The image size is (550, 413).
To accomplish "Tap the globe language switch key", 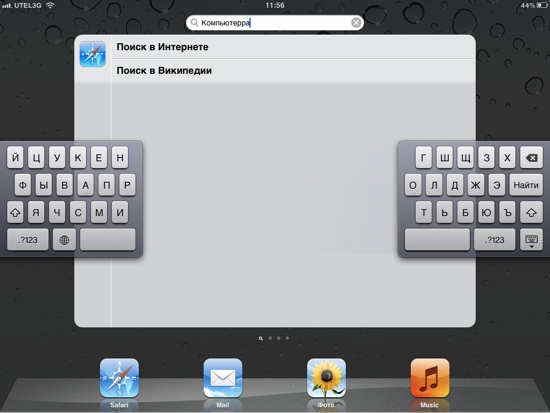I will [64, 240].
